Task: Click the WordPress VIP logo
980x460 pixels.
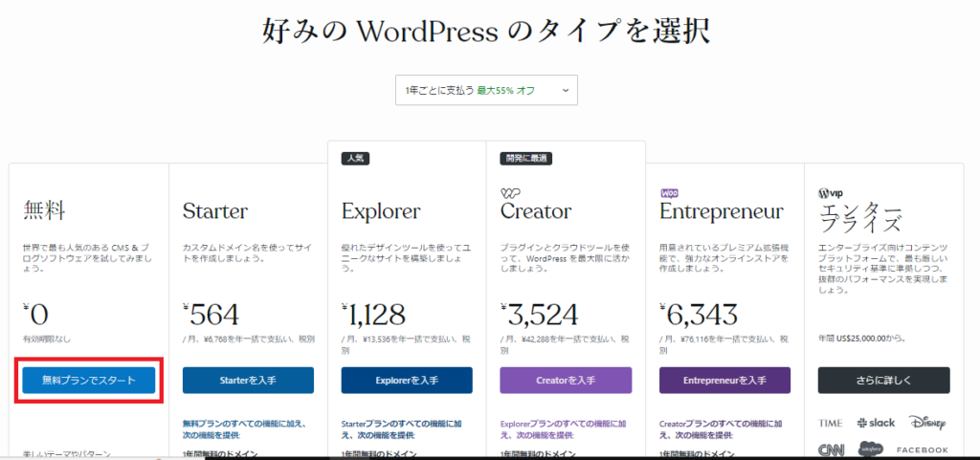Action: pos(831,193)
